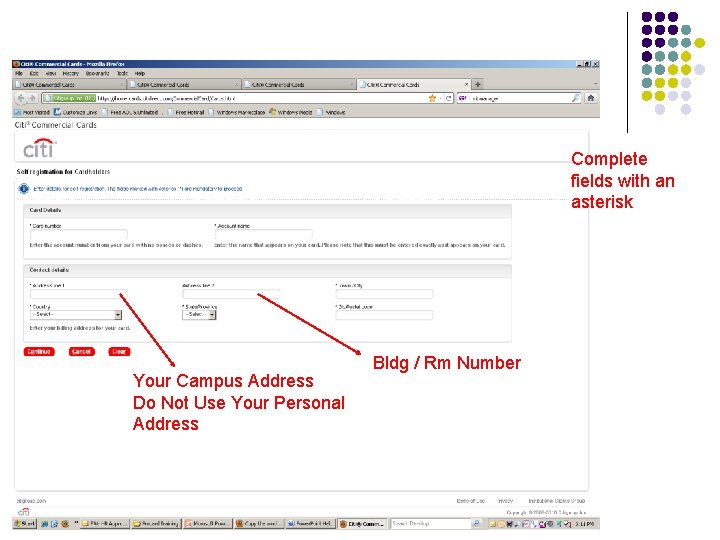The image size is (720, 540).
Task: Open the Bookmarks menu
Action: (x=97, y=73)
